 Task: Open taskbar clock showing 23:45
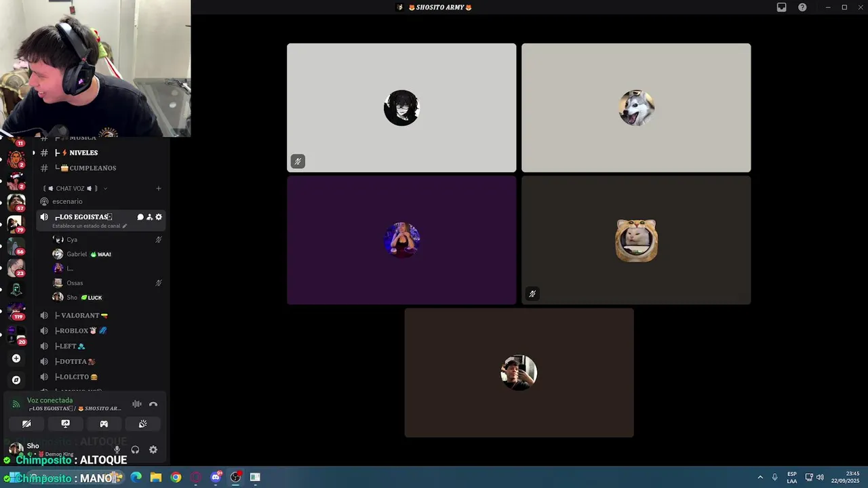click(845, 477)
